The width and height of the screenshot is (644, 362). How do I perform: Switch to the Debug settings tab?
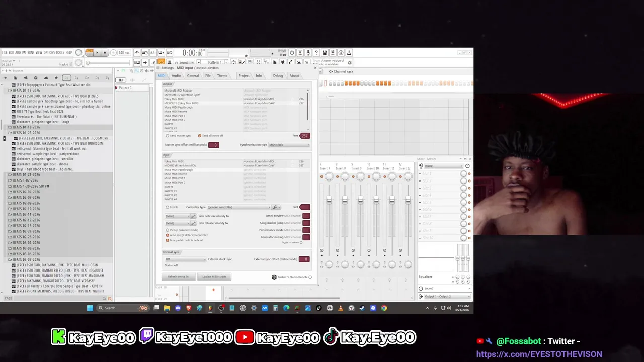[x=278, y=76]
